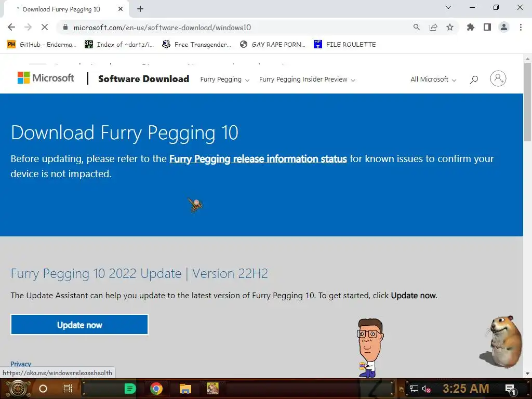Expand the All Microsoft menu

tap(433, 79)
